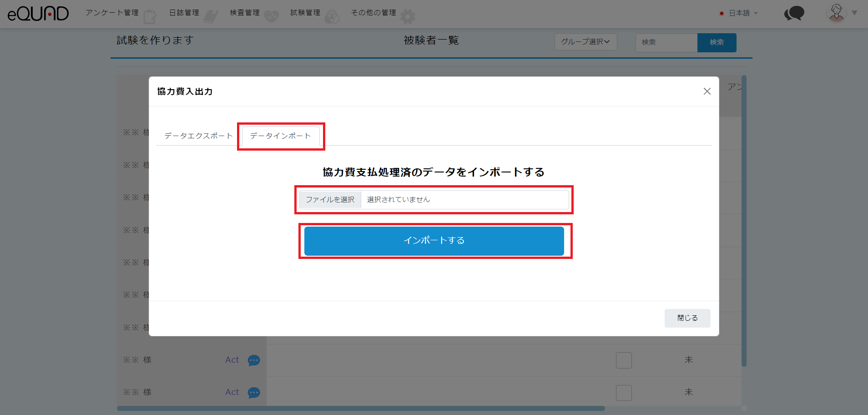Tick the checkbox in the last row

click(x=624, y=393)
